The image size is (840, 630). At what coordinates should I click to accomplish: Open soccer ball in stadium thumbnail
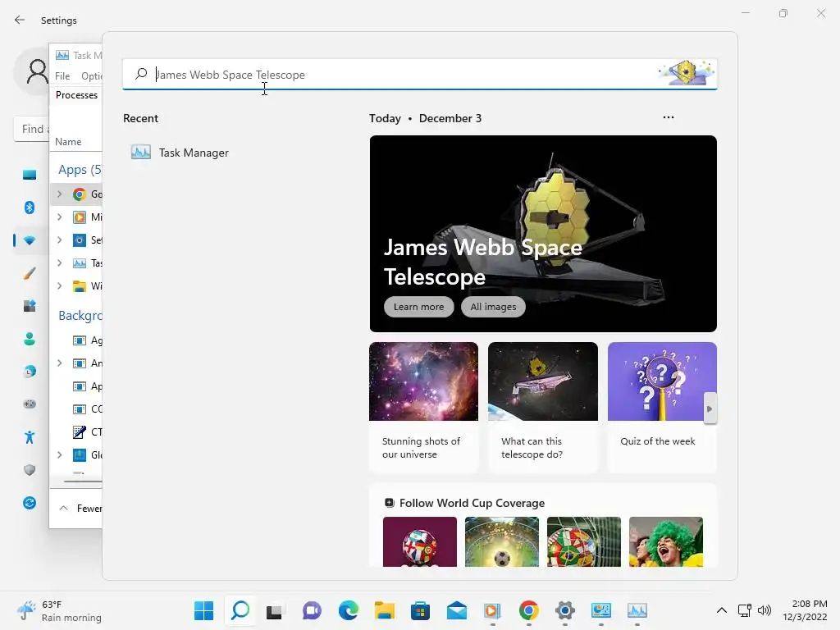tap(502, 541)
